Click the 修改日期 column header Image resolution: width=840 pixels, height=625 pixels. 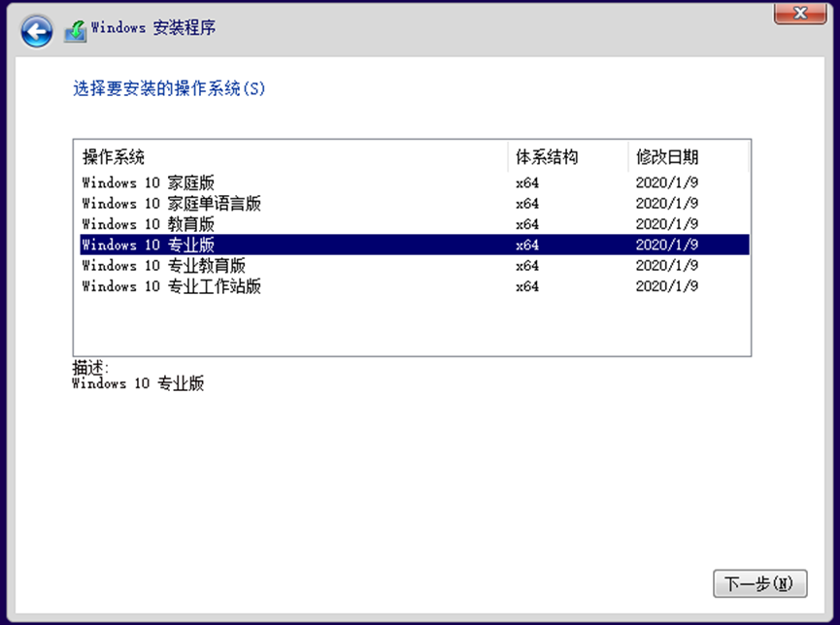(688, 157)
